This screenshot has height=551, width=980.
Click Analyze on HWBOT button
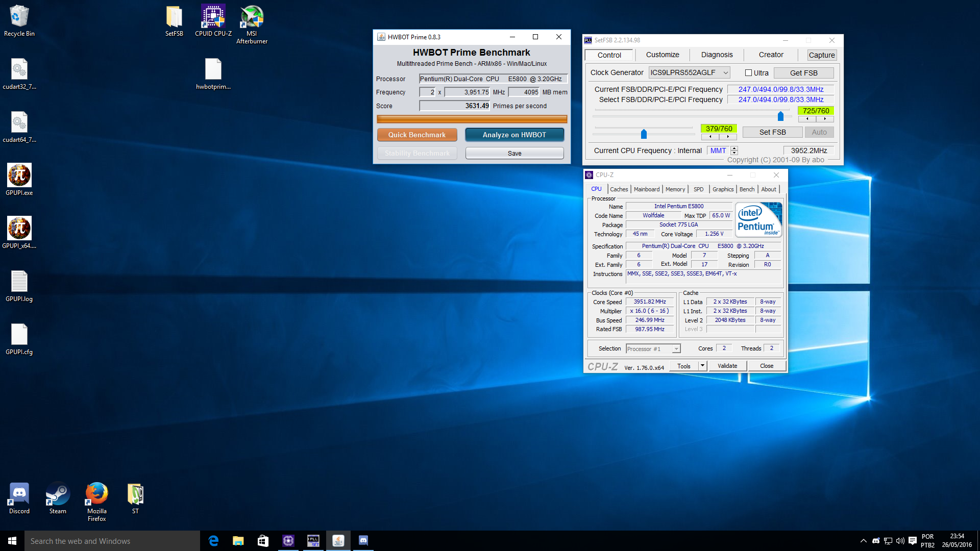514,135
